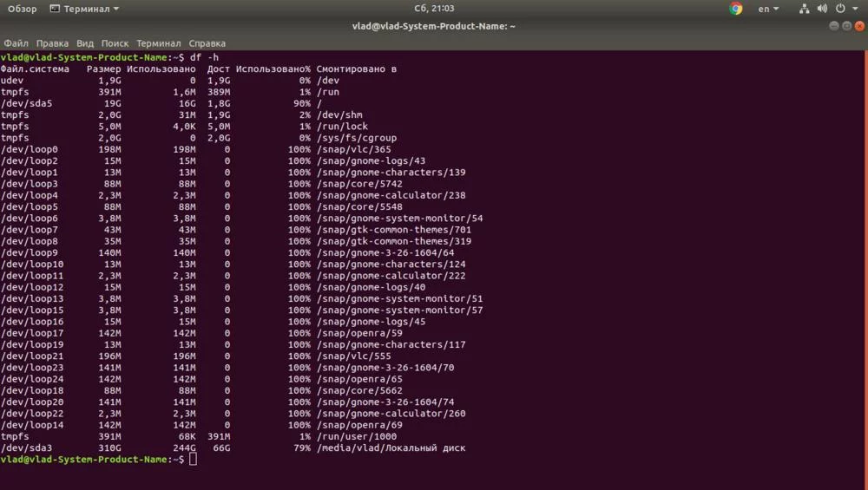Click the '90%' usage value
The height and width of the screenshot is (490, 868).
302,103
